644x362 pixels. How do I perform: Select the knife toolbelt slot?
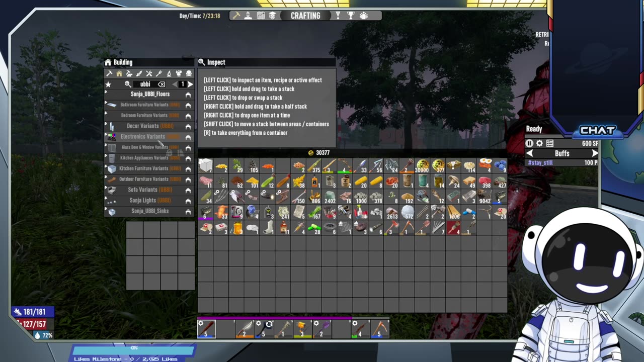pyautogui.click(x=245, y=329)
